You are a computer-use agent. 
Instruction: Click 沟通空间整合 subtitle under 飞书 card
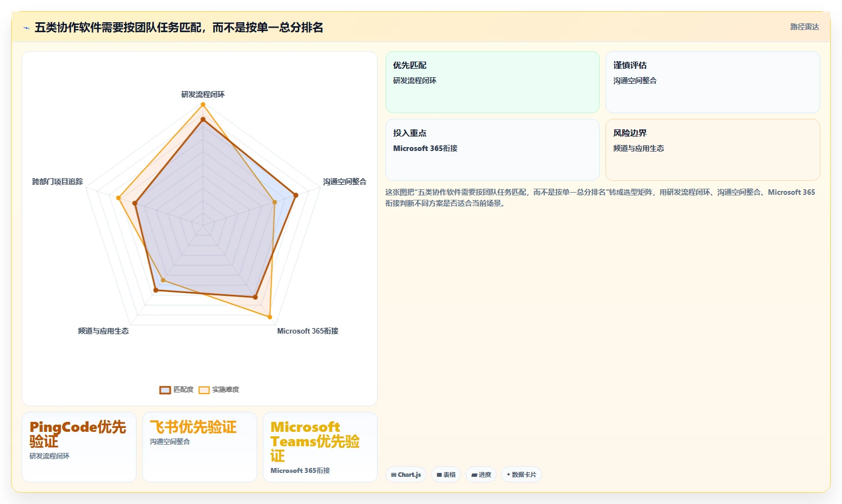[170, 442]
